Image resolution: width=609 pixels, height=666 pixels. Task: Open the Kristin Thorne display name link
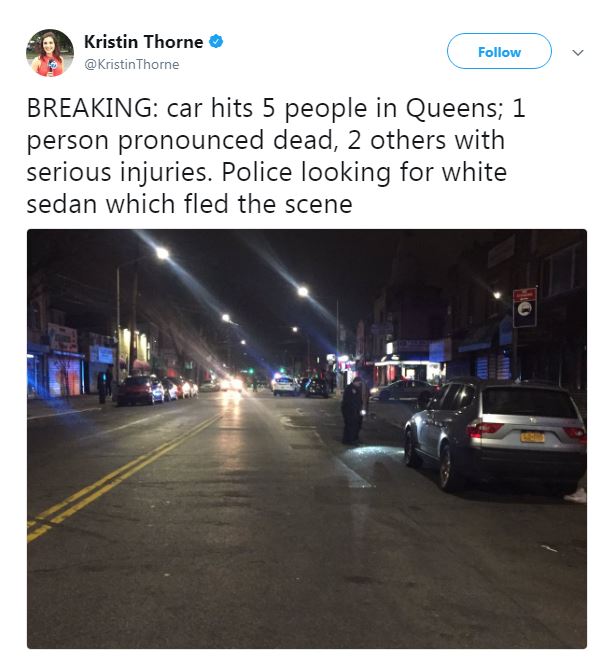point(144,42)
